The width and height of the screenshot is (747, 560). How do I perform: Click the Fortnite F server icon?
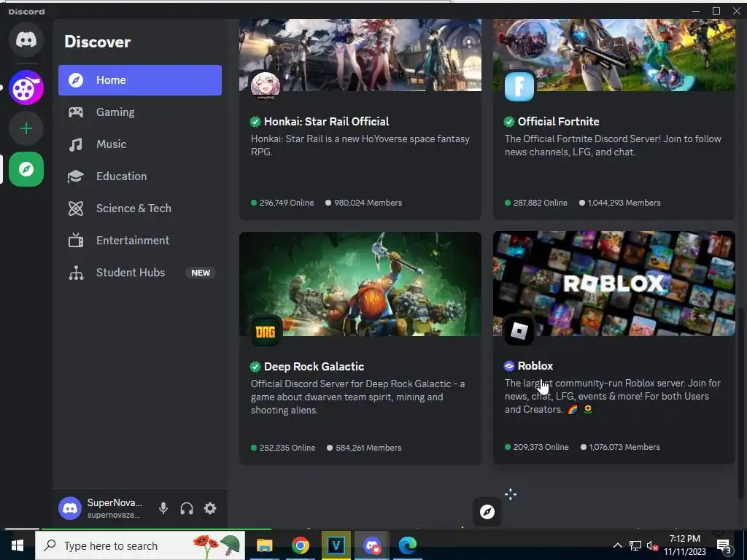pyautogui.click(x=519, y=86)
